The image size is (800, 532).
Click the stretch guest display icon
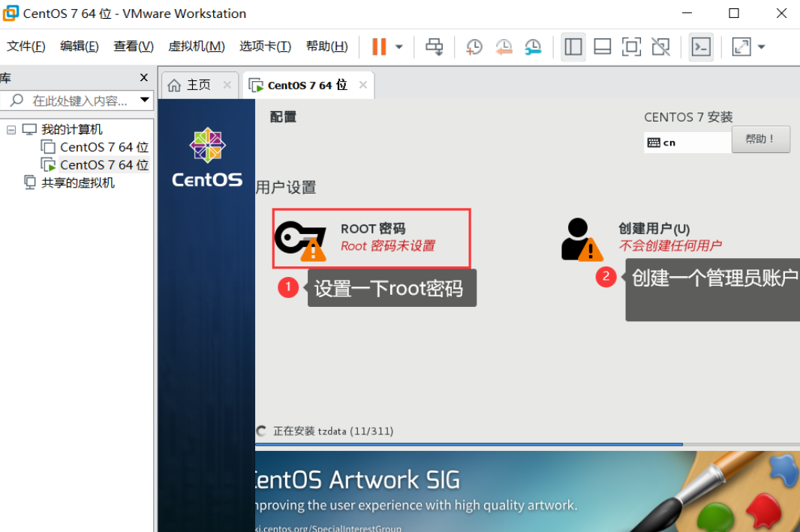tap(741, 47)
